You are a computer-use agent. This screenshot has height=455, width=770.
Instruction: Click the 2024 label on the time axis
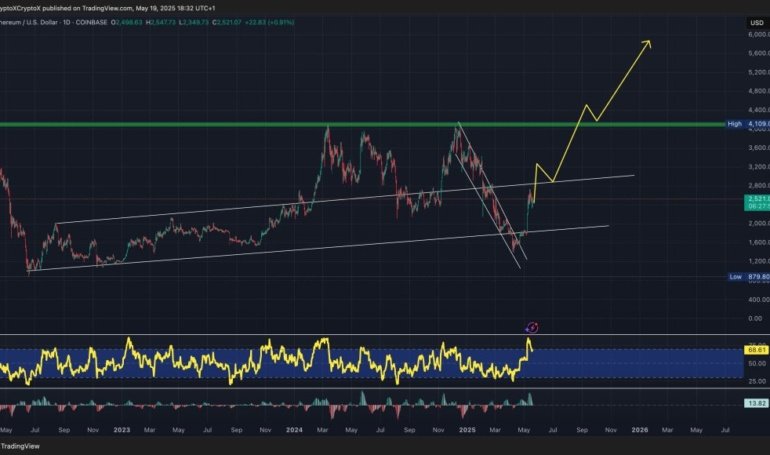[294, 430]
